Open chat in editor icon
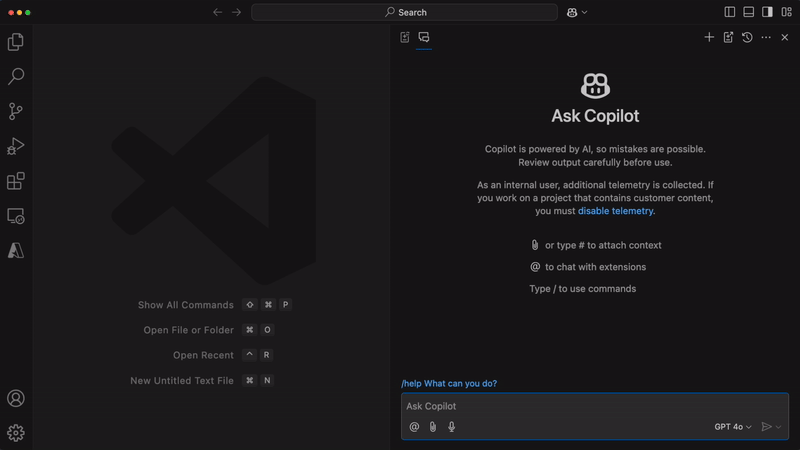The height and width of the screenshot is (450, 800). click(728, 37)
